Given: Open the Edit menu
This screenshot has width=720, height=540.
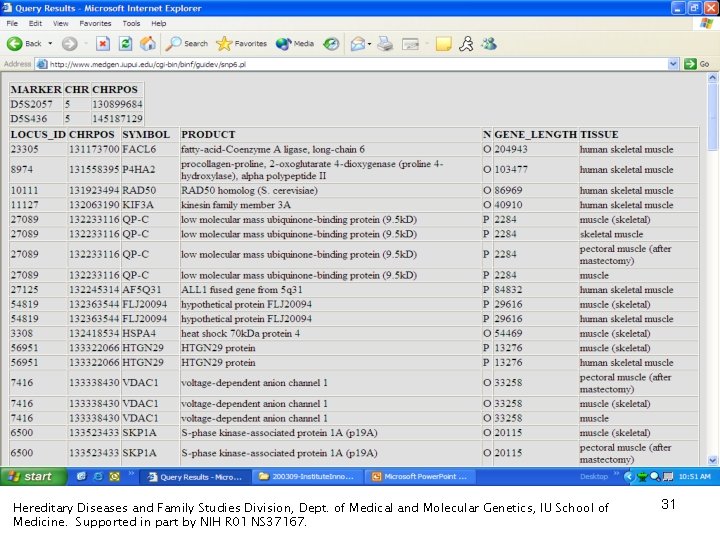Looking at the screenshot, I should [x=35, y=23].
